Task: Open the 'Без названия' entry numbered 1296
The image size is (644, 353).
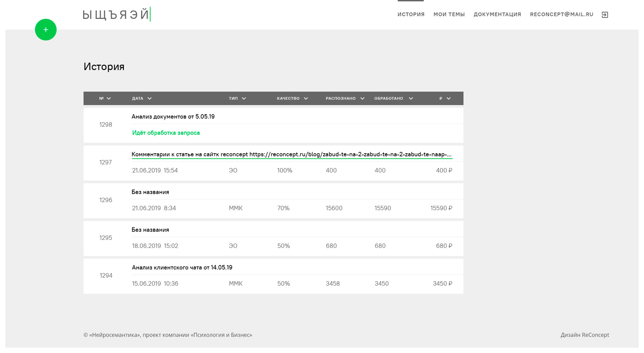Action: point(150,192)
